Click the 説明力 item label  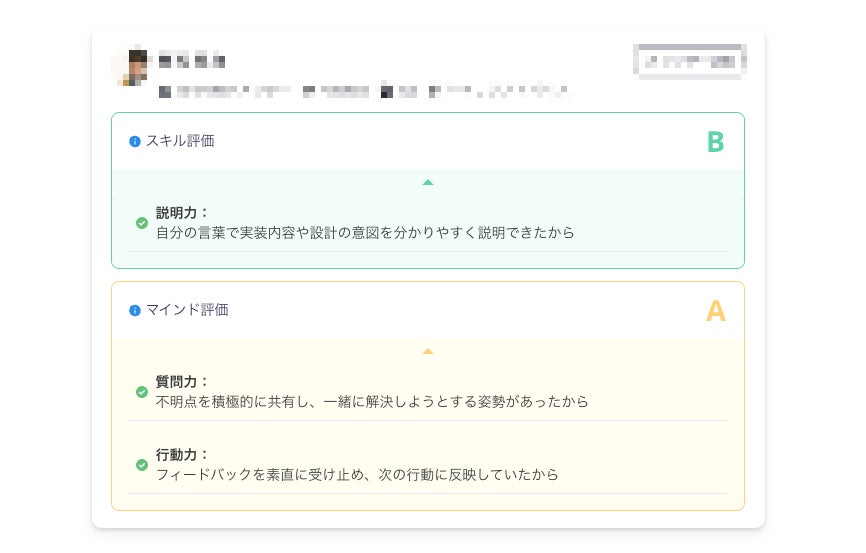coord(182,213)
